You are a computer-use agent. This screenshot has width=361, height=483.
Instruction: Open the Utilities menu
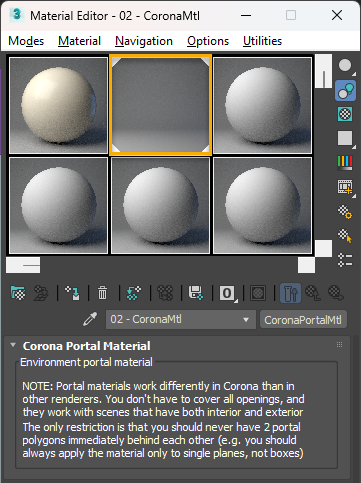pos(262,41)
